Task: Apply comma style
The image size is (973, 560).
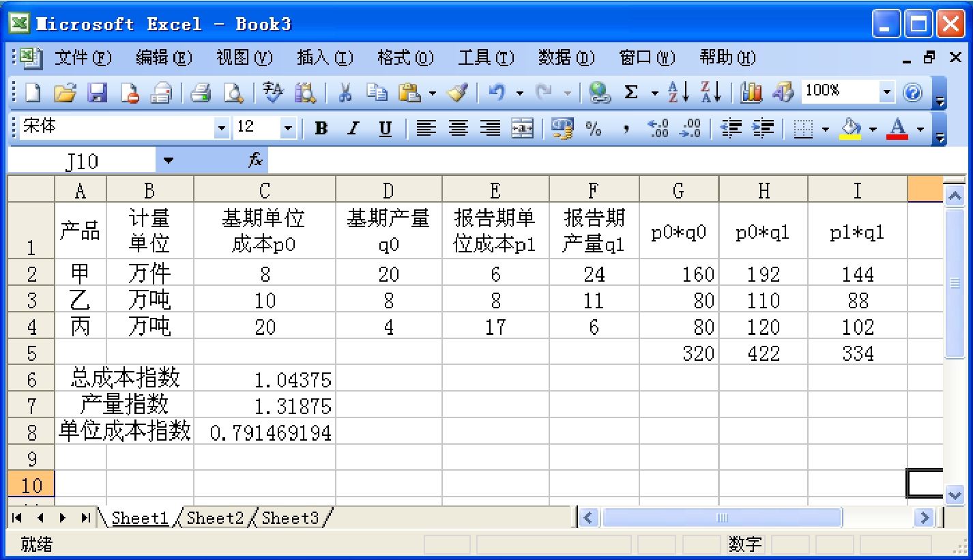Action: (626, 128)
